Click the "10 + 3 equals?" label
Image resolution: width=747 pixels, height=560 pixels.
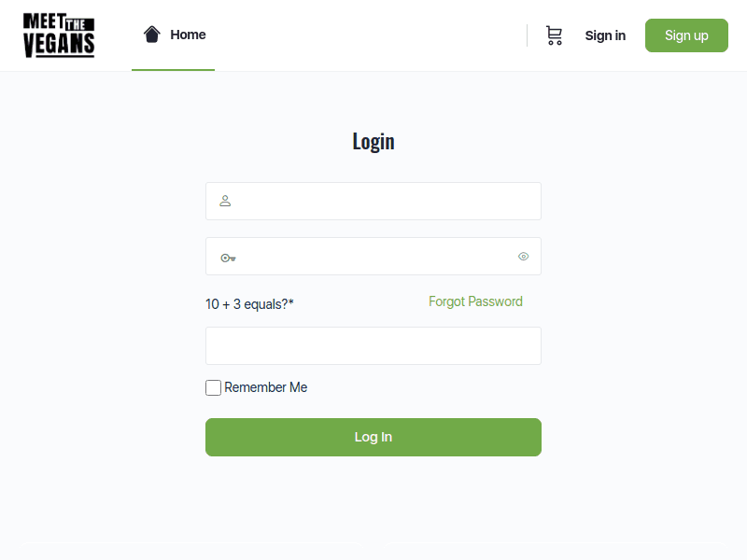click(249, 304)
